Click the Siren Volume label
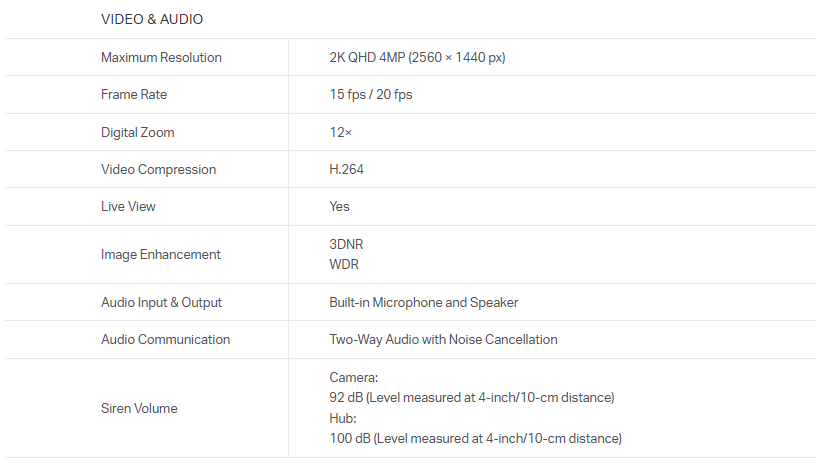Screen dimensions: 818x474 pos(139,408)
